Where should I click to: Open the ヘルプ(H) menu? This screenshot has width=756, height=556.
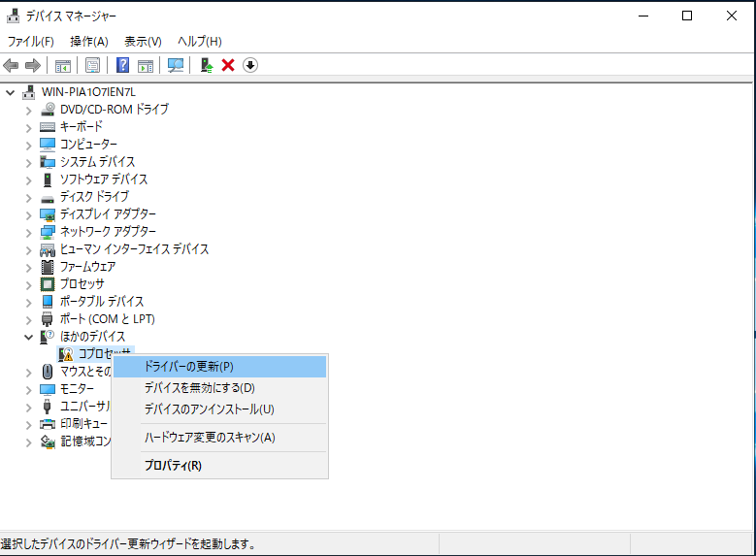point(200,42)
